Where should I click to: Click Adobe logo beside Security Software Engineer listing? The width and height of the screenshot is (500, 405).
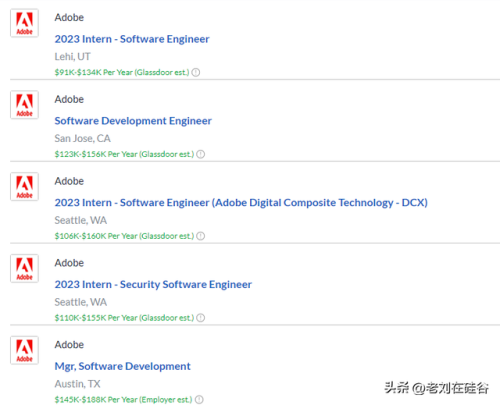click(x=24, y=268)
